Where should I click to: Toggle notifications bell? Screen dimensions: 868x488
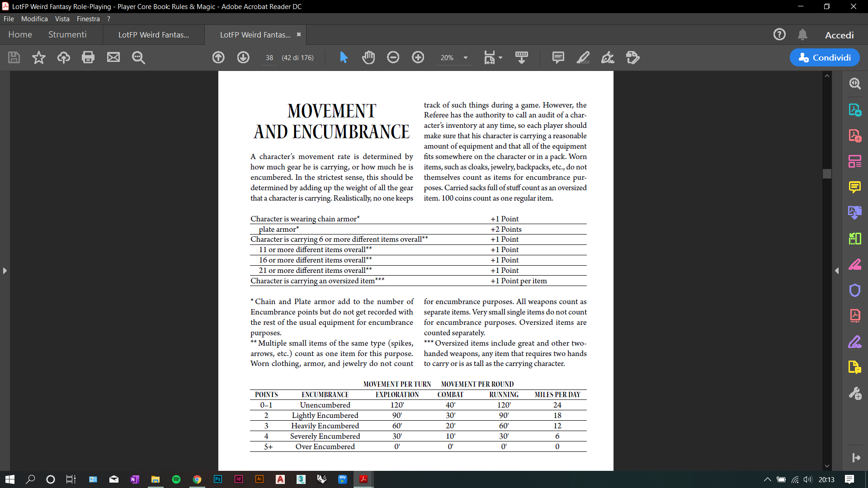point(802,35)
